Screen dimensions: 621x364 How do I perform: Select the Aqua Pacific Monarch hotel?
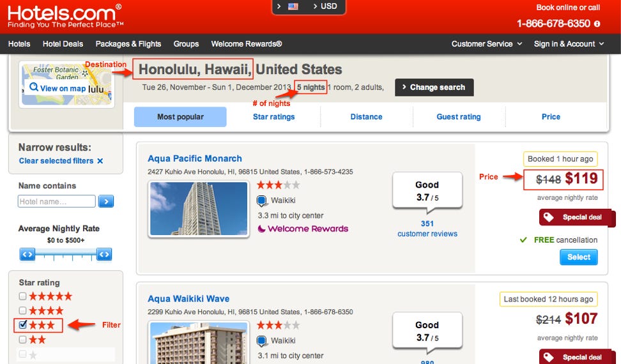click(579, 257)
